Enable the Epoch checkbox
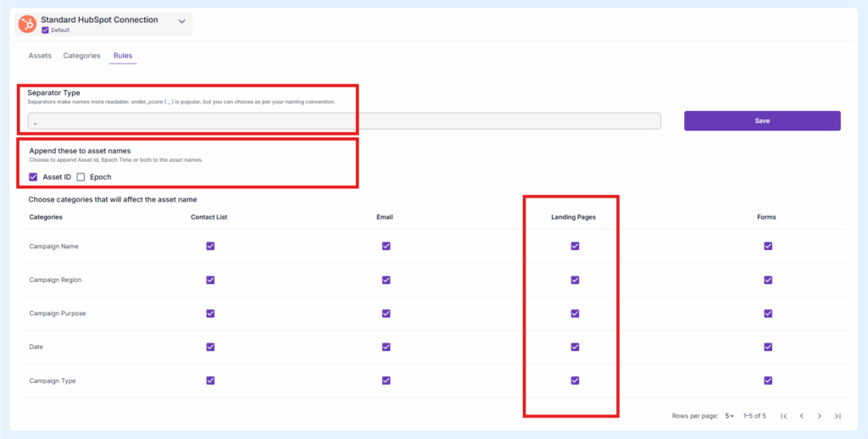The width and height of the screenshot is (868, 439). 81,177
